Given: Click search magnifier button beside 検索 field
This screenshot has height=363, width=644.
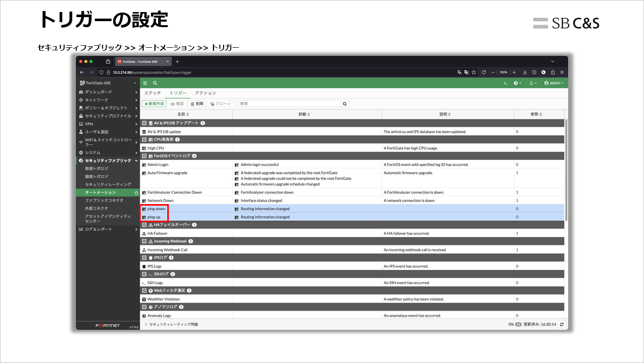Looking at the screenshot, I should point(345,104).
